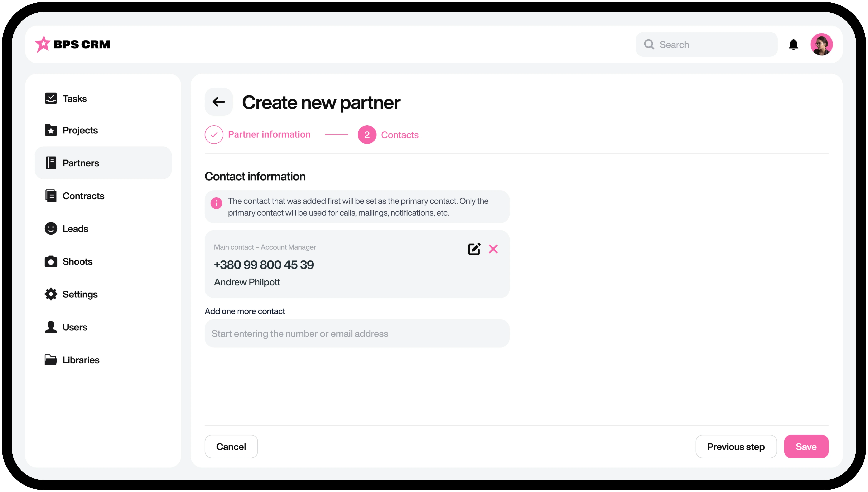
Task: Click the search magnifier icon
Action: coord(648,44)
